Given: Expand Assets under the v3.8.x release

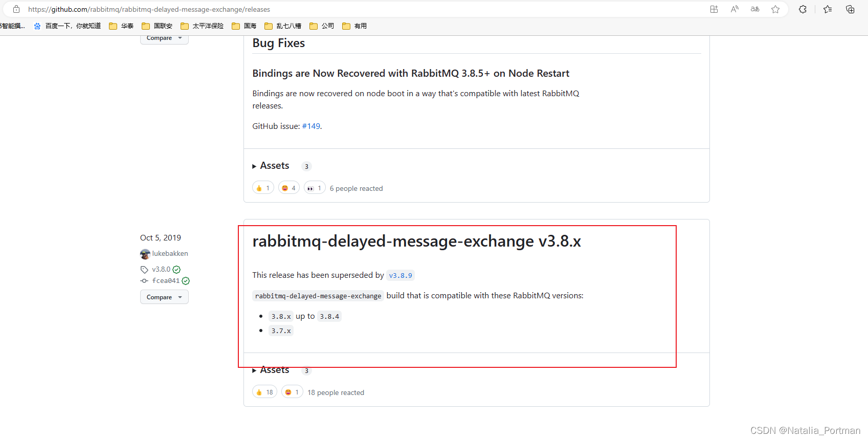Looking at the screenshot, I should tap(271, 370).
